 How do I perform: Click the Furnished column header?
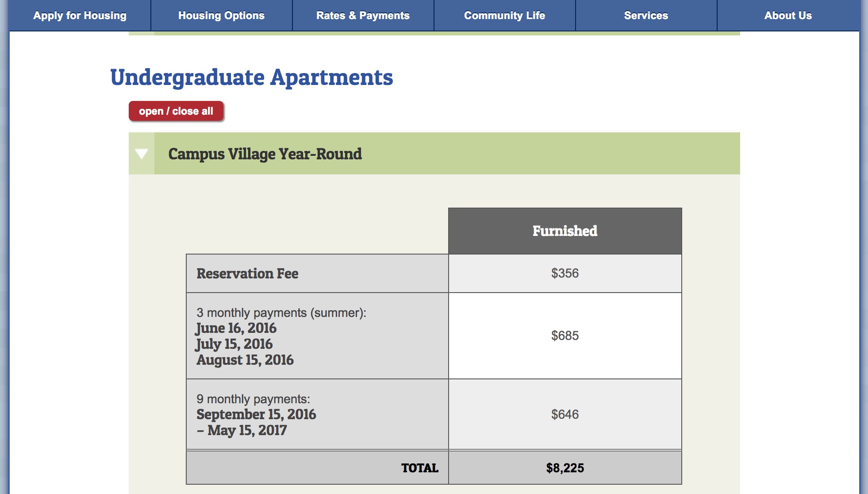coord(565,231)
